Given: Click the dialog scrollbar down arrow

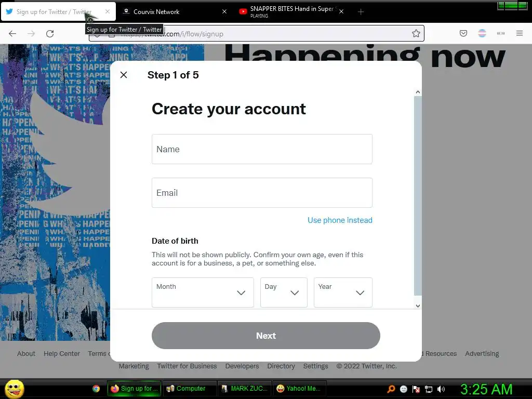Looking at the screenshot, I should (x=418, y=305).
